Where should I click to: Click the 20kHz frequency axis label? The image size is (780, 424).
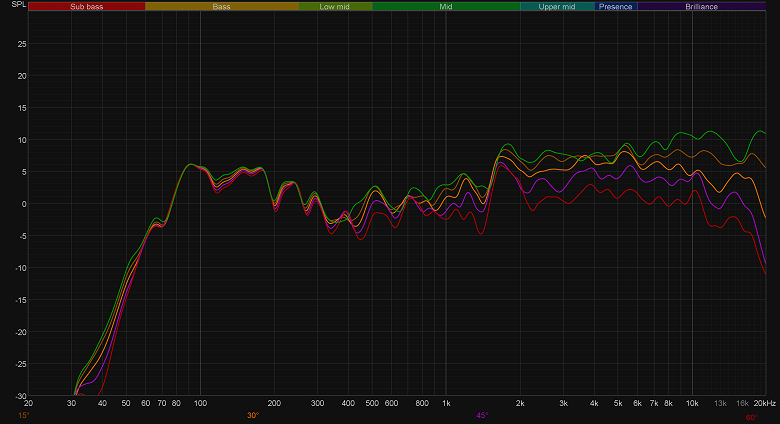pyautogui.click(x=765, y=403)
